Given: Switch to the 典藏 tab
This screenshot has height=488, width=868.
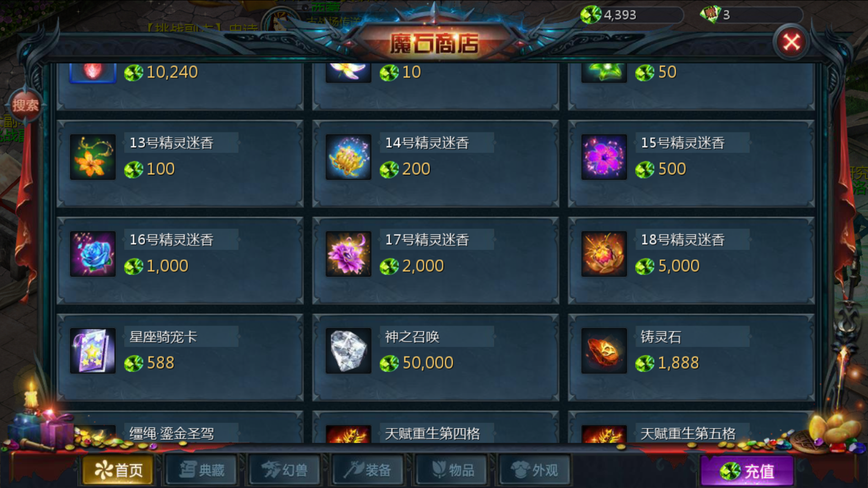Looking at the screenshot, I should click(x=202, y=470).
